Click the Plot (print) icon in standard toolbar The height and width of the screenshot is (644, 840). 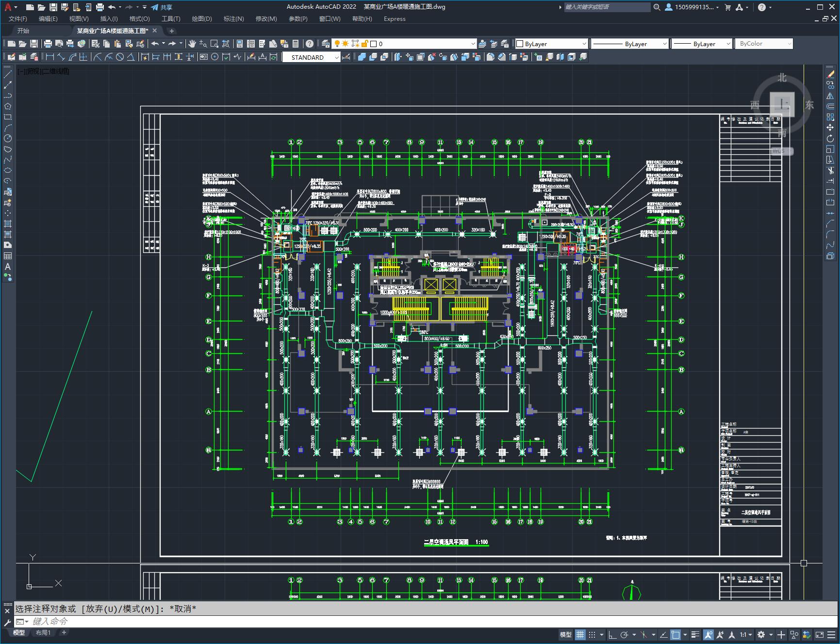coord(48,44)
